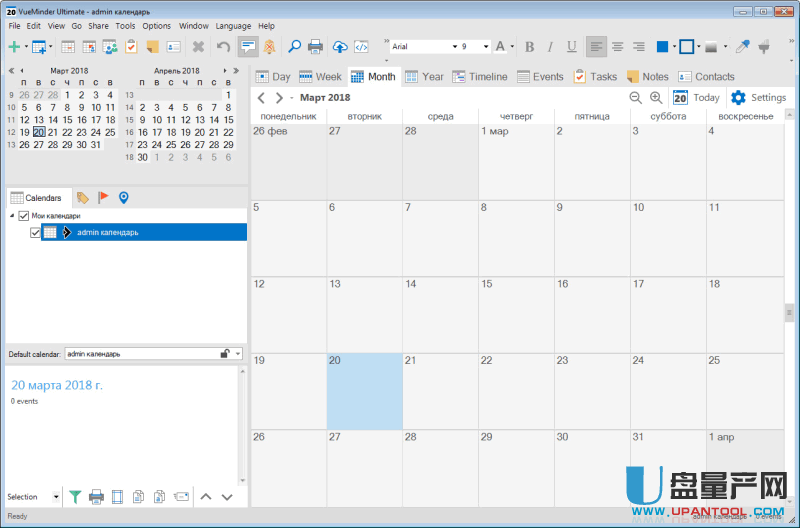
Task: Open the font size dropdown
Action: click(x=486, y=47)
